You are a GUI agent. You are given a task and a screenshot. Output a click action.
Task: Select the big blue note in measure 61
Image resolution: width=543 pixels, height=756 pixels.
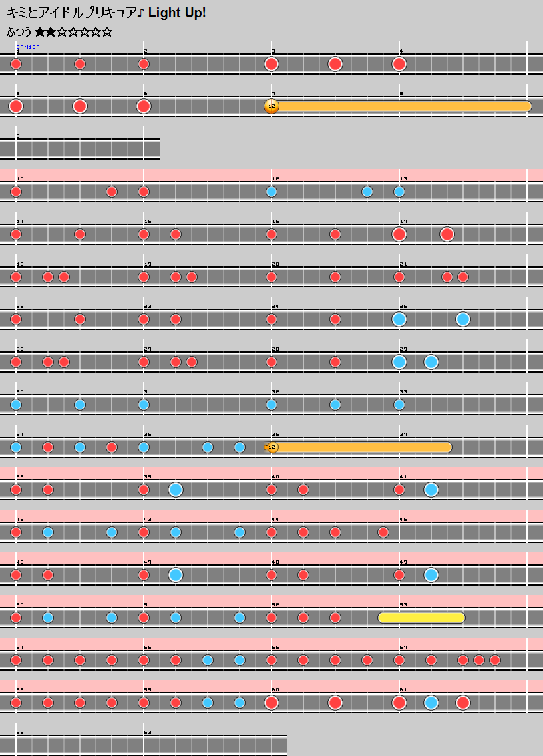tap(431, 703)
